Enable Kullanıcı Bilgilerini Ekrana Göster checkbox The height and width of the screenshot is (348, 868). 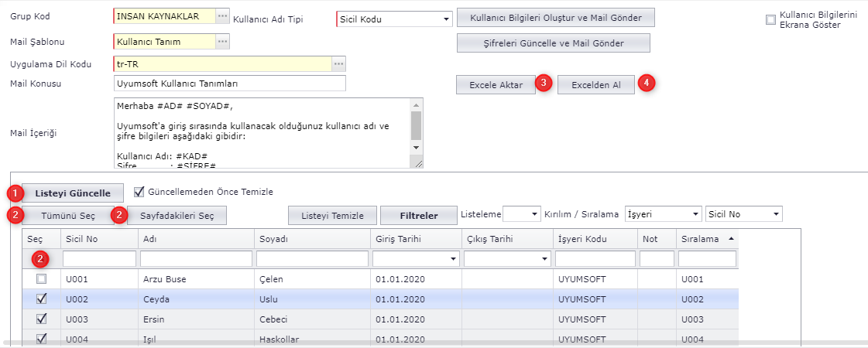[770, 20]
